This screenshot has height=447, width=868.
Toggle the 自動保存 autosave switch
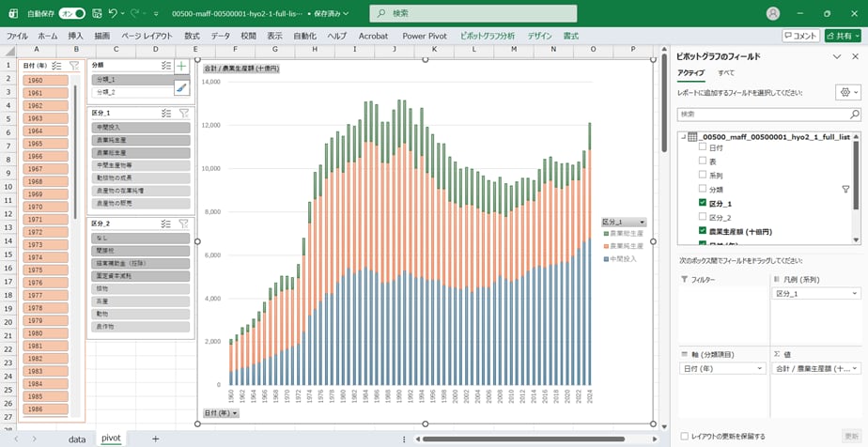[x=71, y=13]
